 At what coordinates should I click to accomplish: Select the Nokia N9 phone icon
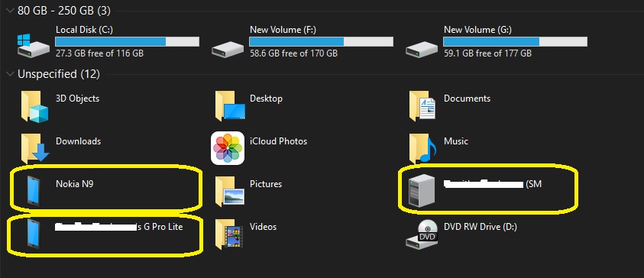pos(34,190)
